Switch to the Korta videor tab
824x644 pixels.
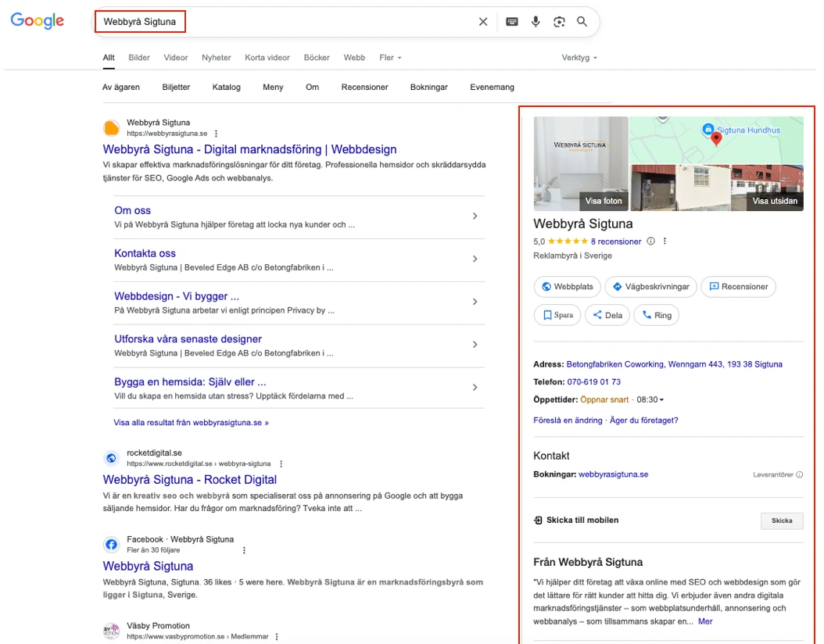pyautogui.click(x=267, y=58)
